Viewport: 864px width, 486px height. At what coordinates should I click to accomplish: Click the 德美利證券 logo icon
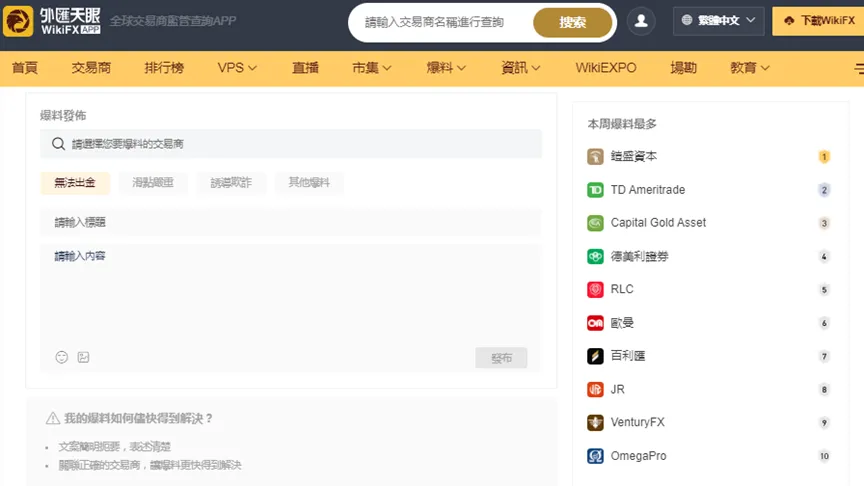(595, 256)
